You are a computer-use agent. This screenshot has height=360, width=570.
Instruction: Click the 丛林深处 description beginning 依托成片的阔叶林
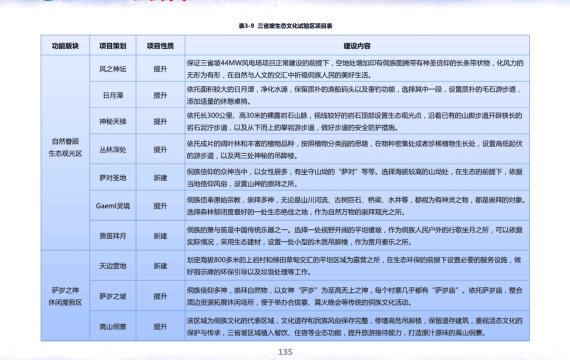click(357, 149)
